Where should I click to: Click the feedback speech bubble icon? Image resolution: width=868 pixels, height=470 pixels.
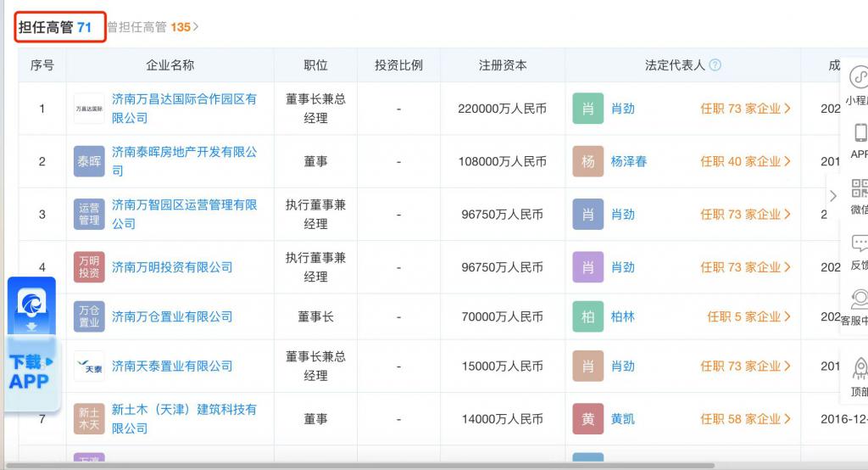[x=860, y=244]
